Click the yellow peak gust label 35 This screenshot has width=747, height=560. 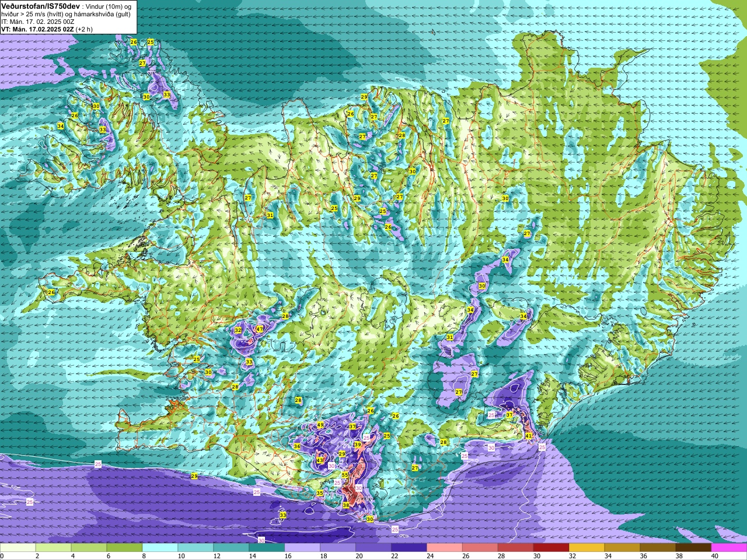(320, 493)
